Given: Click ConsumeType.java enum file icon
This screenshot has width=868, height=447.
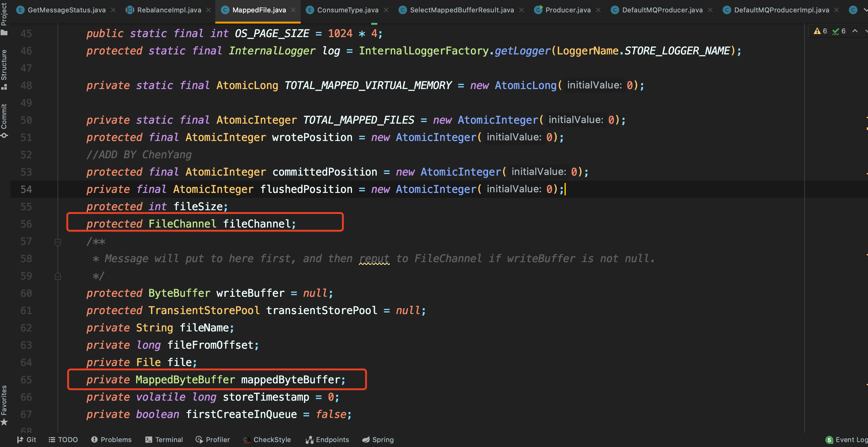Looking at the screenshot, I should coord(310,10).
